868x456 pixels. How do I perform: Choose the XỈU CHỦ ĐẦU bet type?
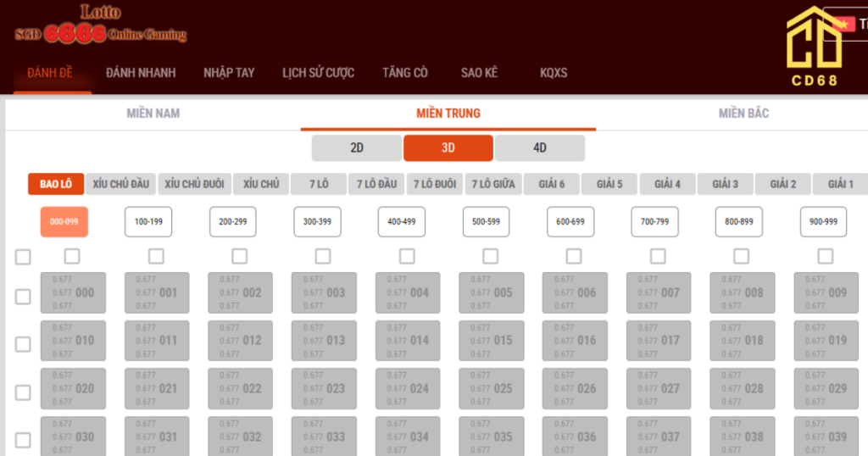coord(121,184)
